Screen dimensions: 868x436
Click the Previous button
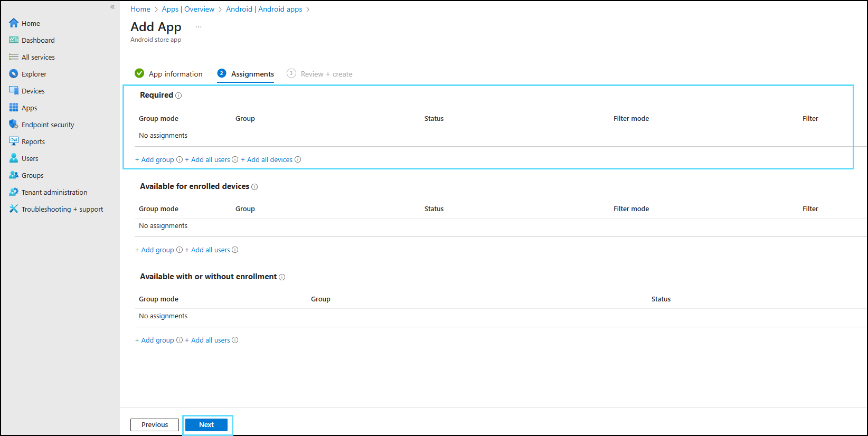click(155, 425)
